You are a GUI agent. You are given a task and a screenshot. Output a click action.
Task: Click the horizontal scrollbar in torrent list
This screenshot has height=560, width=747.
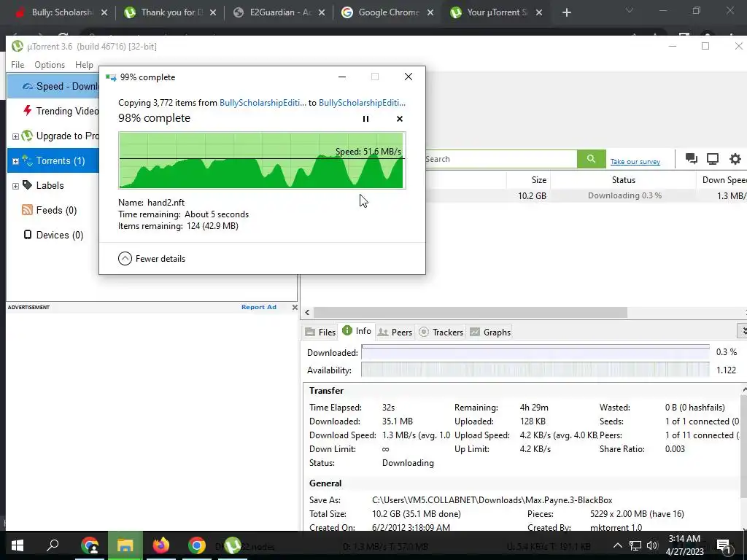click(471, 312)
